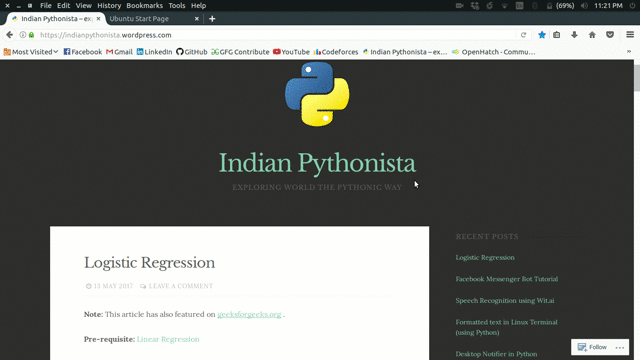Viewport: 640px width, 360px height.
Task: Open Gmail bookmark
Action: 119,52
